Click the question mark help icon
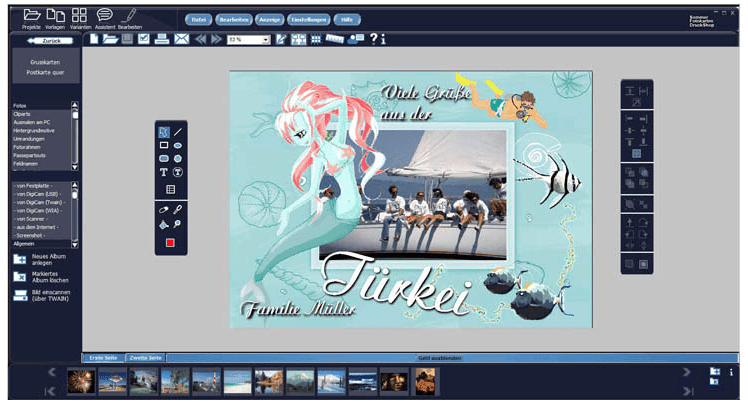This screenshot has width=748, height=408. [373, 39]
